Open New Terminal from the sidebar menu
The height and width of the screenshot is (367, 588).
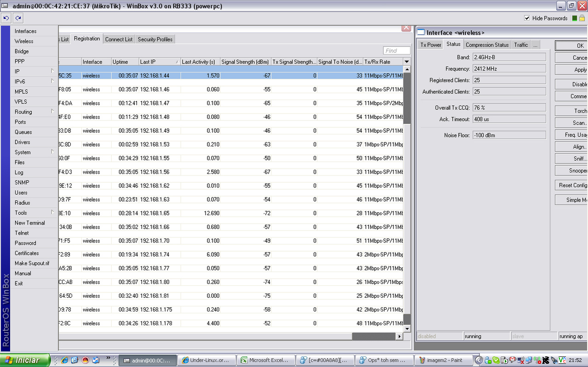pyautogui.click(x=29, y=223)
